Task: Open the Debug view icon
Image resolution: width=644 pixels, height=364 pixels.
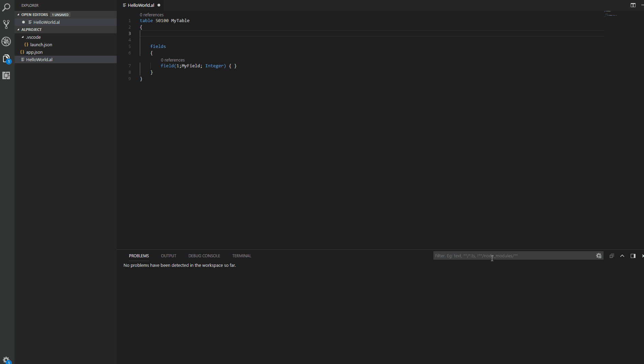Action: (6, 41)
